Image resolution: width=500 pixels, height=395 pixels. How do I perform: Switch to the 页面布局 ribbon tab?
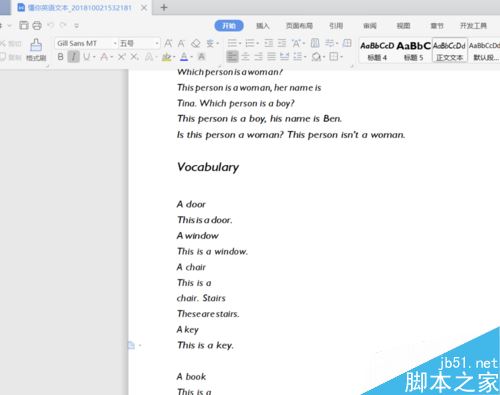[x=299, y=26]
